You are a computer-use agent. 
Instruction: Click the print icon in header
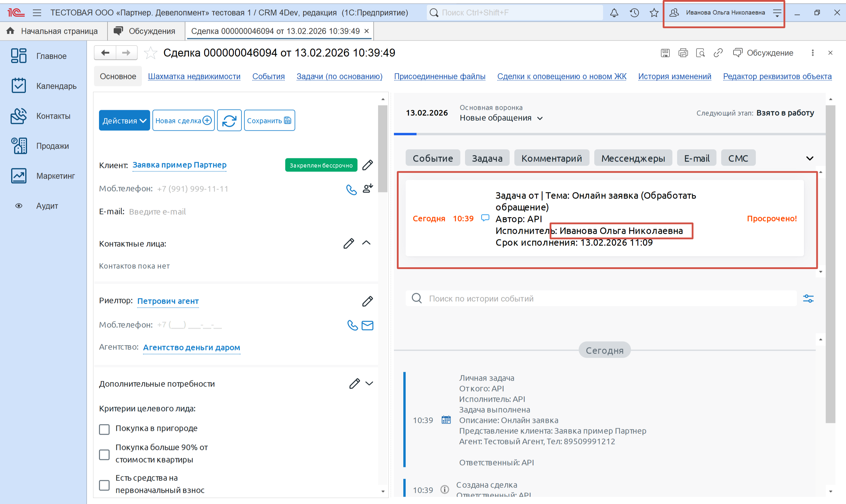(x=683, y=53)
